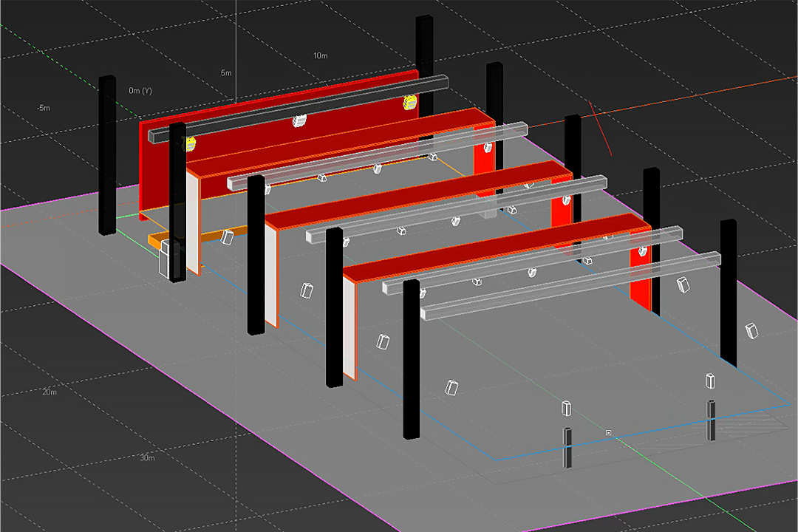Click the "10m" grid distance label
The image size is (798, 532).
320,56
